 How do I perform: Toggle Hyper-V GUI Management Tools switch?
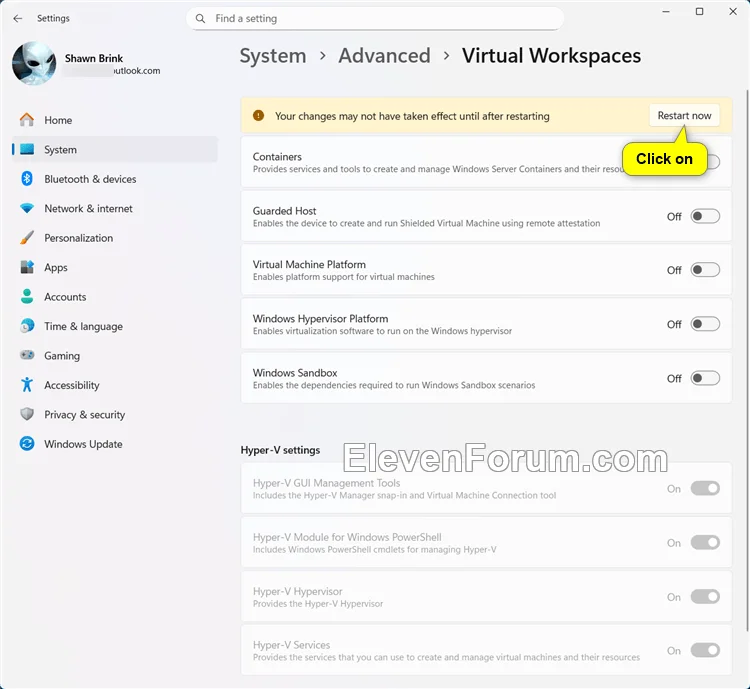tap(705, 489)
